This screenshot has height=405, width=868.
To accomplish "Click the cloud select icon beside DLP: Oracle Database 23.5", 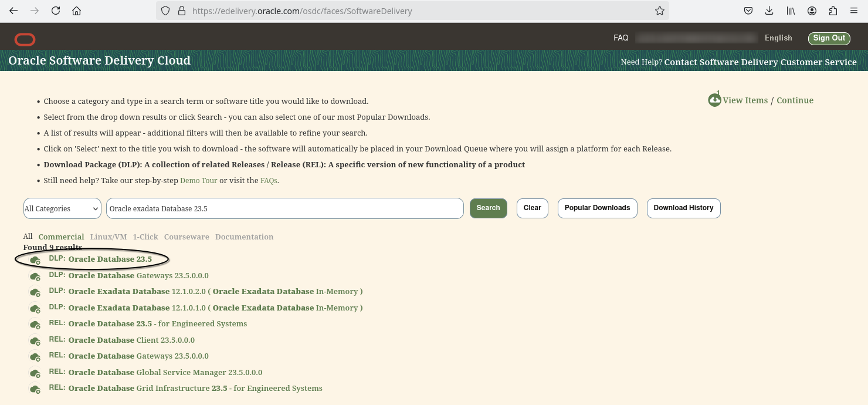I will [x=35, y=261].
